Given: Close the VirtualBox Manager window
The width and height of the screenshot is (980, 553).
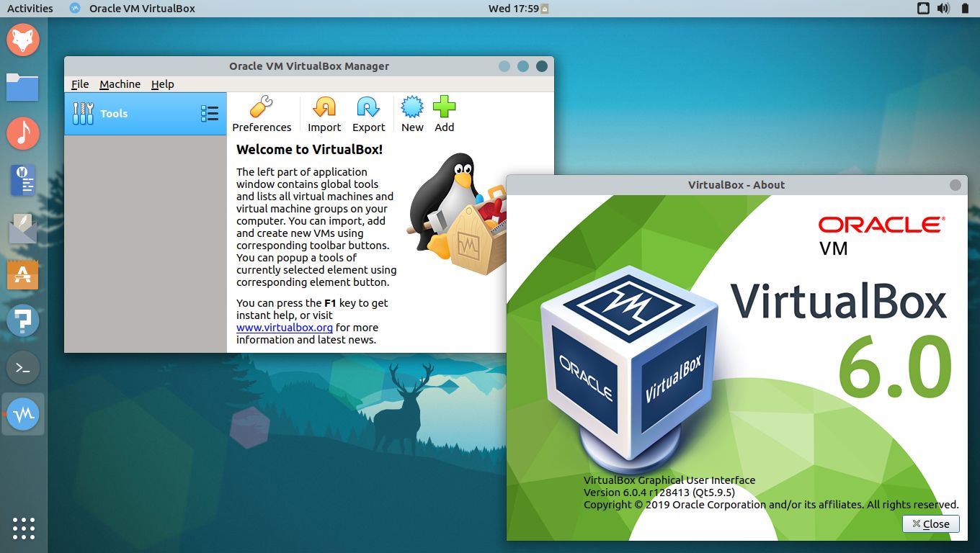Looking at the screenshot, I should click(x=542, y=66).
